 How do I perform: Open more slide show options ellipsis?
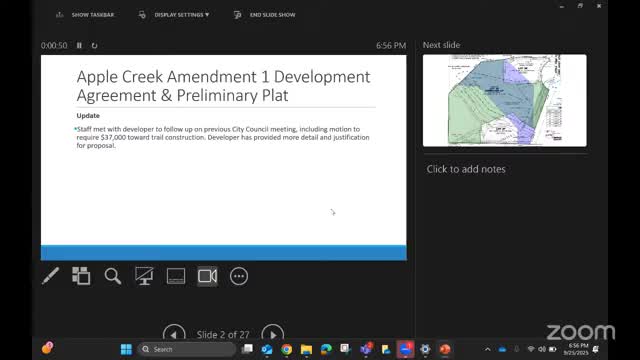pyautogui.click(x=239, y=276)
